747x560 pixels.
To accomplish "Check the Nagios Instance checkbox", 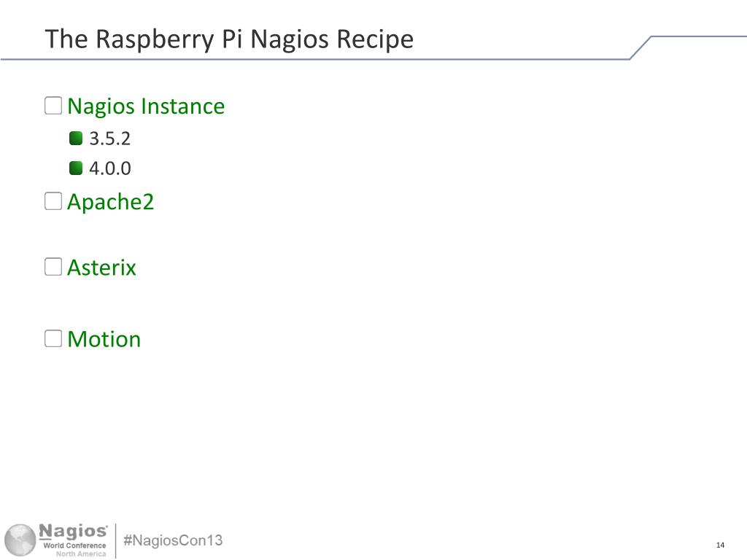I will tap(53, 106).
